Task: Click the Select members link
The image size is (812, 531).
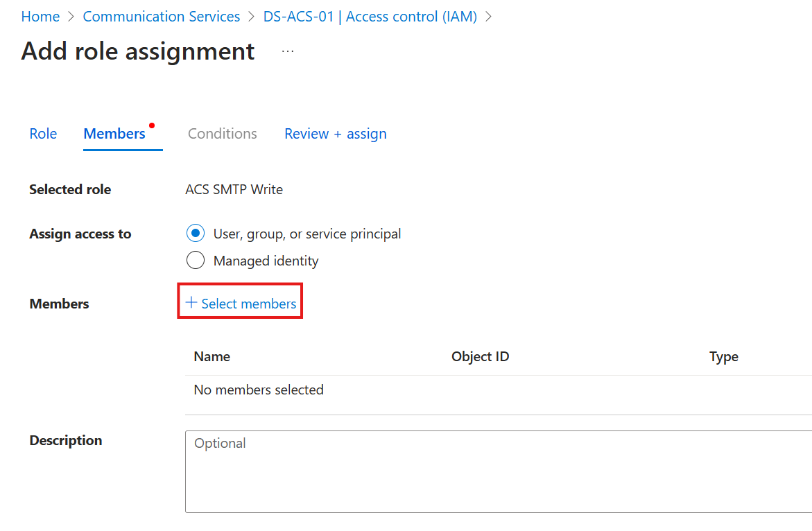Action: (248, 304)
